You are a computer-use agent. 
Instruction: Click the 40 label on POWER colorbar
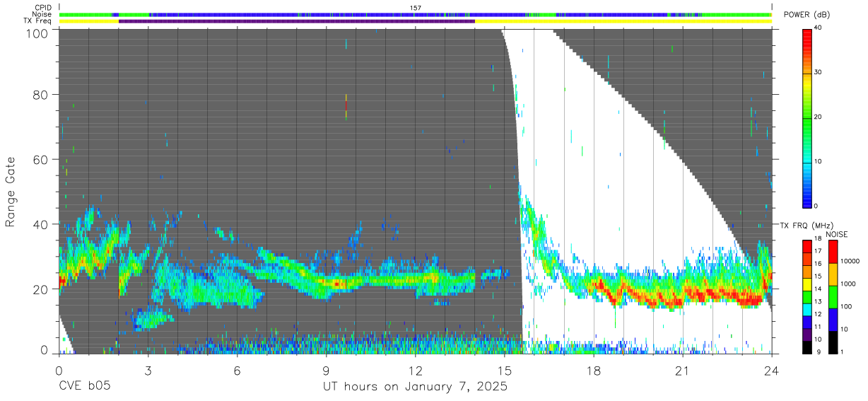click(819, 28)
